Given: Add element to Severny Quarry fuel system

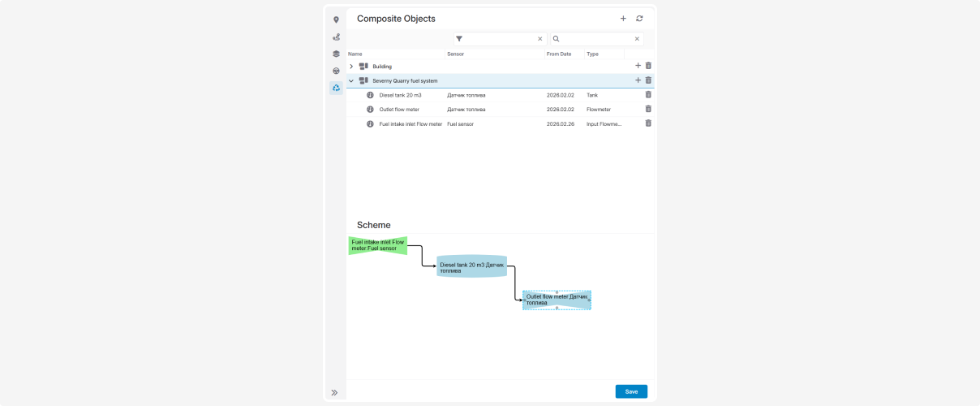Looking at the screenshot, I should [x=638, y=80].
